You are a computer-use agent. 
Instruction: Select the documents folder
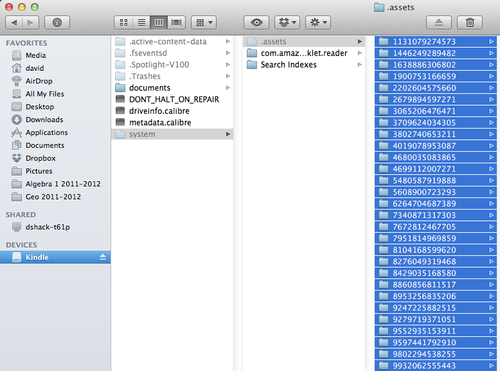(172, 88)
